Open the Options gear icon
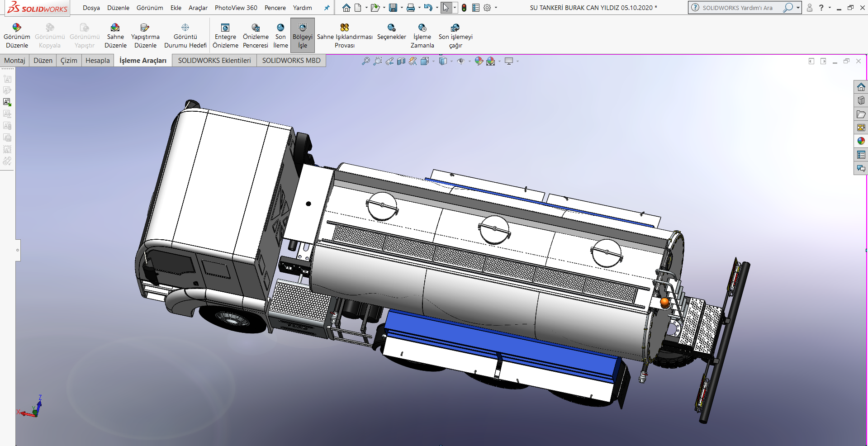Screen dimensions: 868x446 tap(487, 8)
